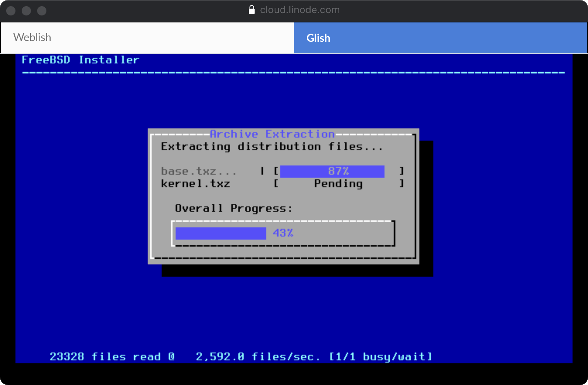Click the kernel.txz file label
Viewport: 588px width, 385px height.
tap(195, 184)
